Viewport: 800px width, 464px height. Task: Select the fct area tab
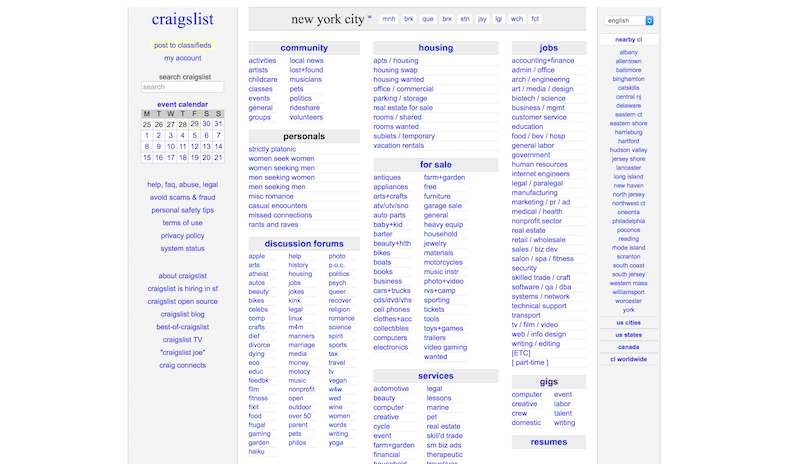point(535,19)
